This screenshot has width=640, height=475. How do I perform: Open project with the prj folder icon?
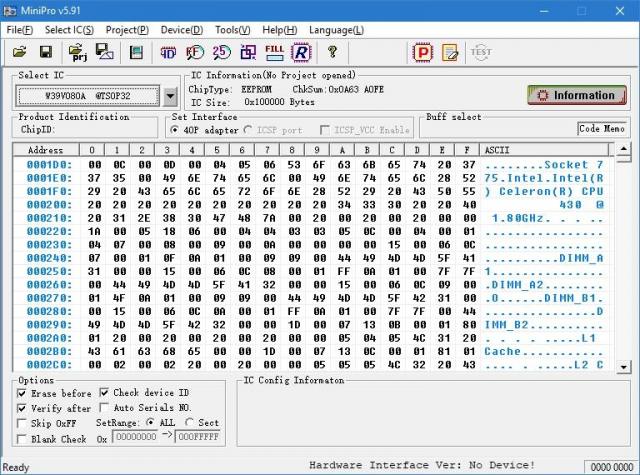pyautogui.click(x=75, y=51)
